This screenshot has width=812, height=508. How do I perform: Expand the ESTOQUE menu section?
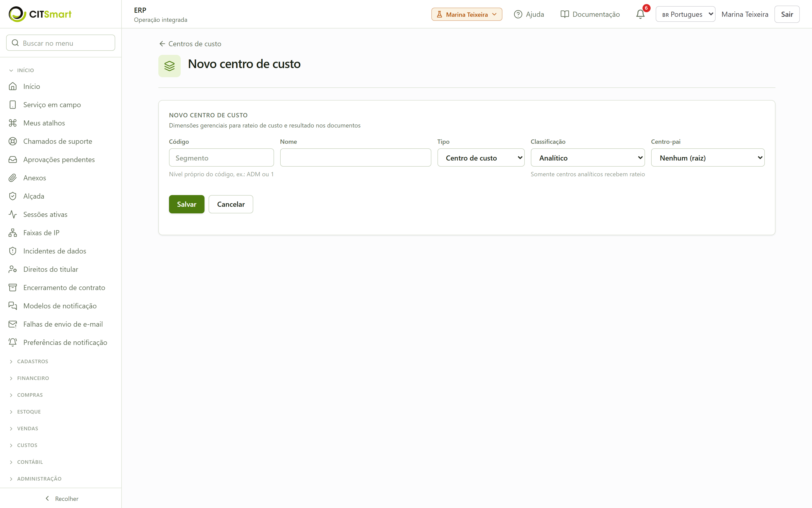(x=25, y=412)
